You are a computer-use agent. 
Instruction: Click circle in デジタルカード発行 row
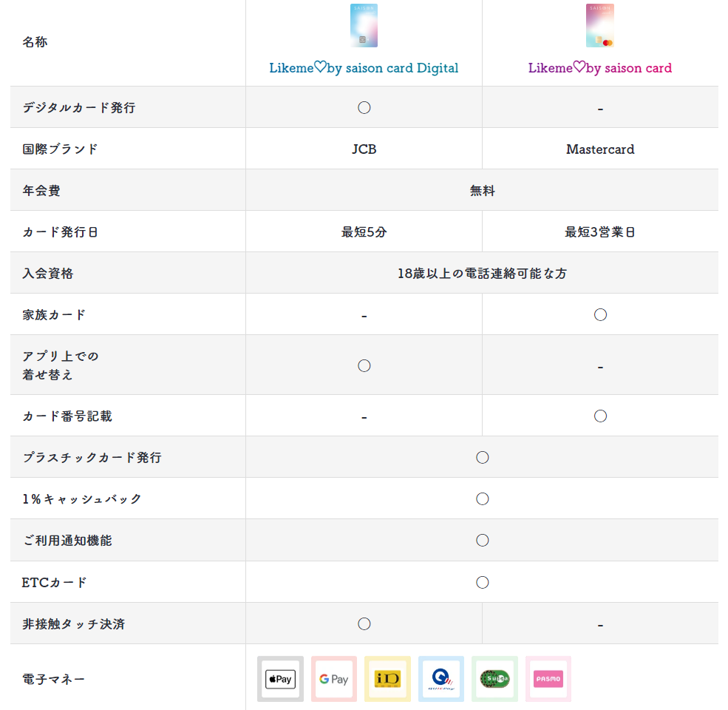(x=364, y=108)
